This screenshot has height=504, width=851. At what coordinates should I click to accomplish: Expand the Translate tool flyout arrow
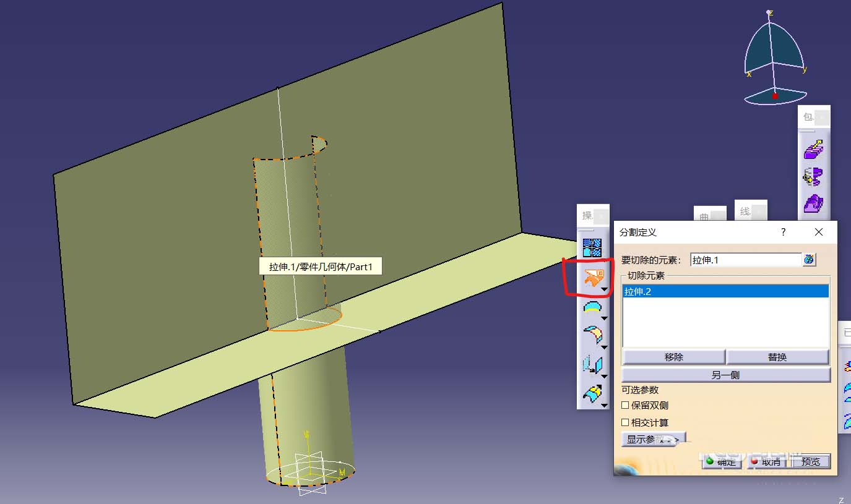pos(605,376)
